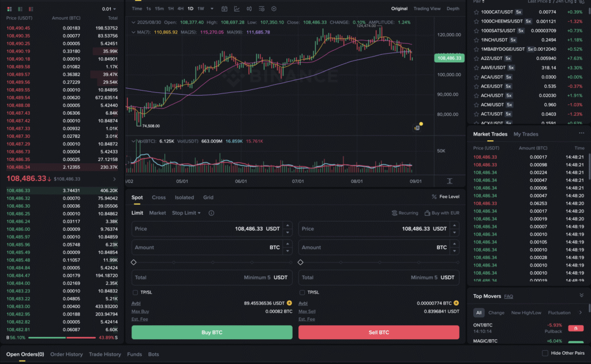
Task: Switch to the My Trades tab
Action: [x=526, y=134]
